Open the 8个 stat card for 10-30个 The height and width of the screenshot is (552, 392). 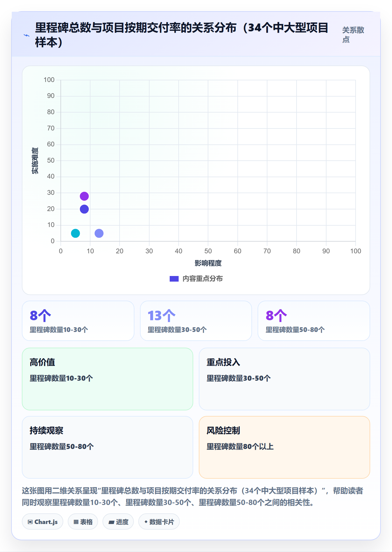pyautogui.click(x=78, y=321)
